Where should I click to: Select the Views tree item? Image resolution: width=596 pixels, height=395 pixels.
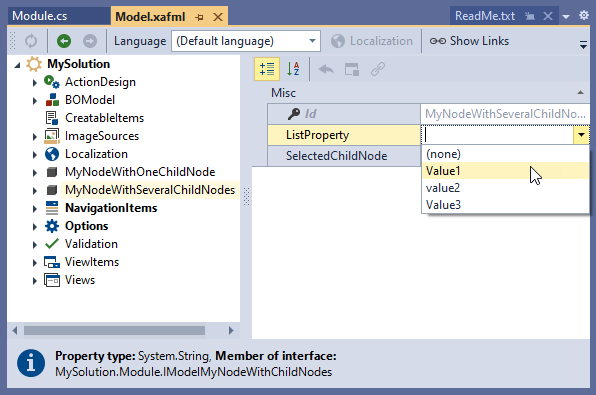point(80,280)
